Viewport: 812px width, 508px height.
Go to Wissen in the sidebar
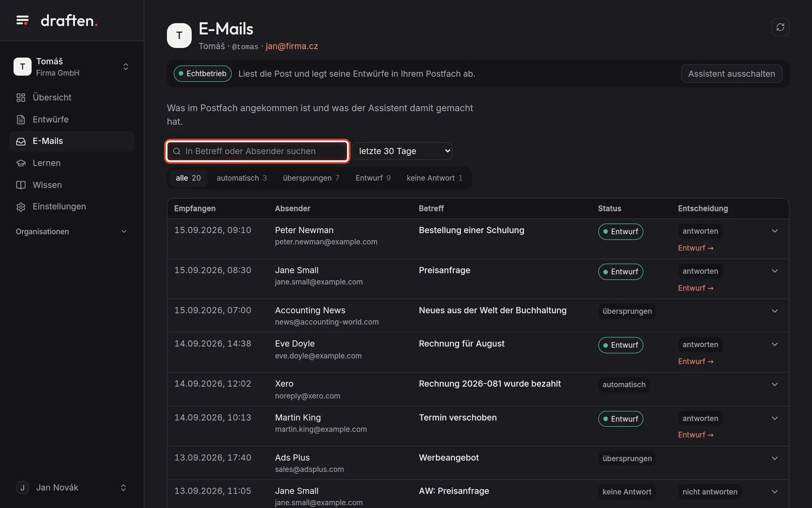click(72, 185)
